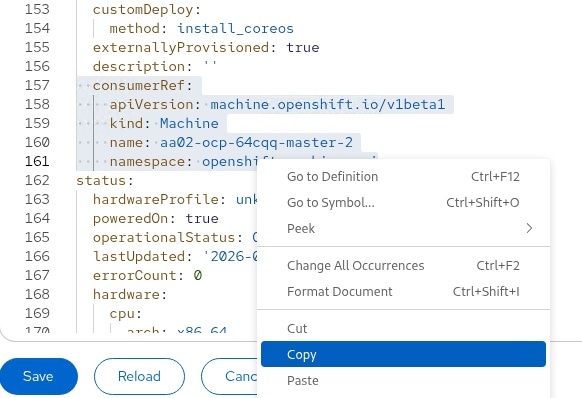The height and width of the screenshot is (398, 582).
Task: Choose Cut from the context menu
Action: click(x=403, y=328)
